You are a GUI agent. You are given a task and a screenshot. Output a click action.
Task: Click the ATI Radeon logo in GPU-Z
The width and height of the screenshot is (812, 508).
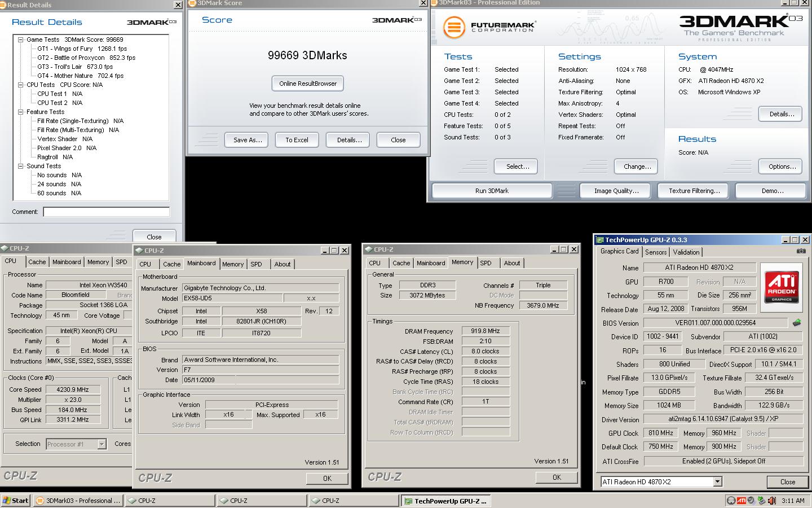(782, 287)
